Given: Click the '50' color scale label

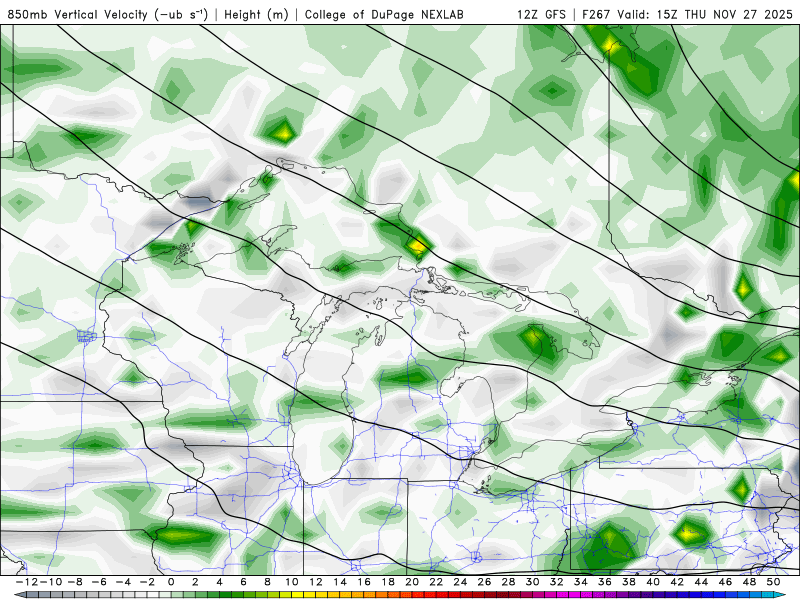Looking at the screenshot, I should click(x=773, y=582).
